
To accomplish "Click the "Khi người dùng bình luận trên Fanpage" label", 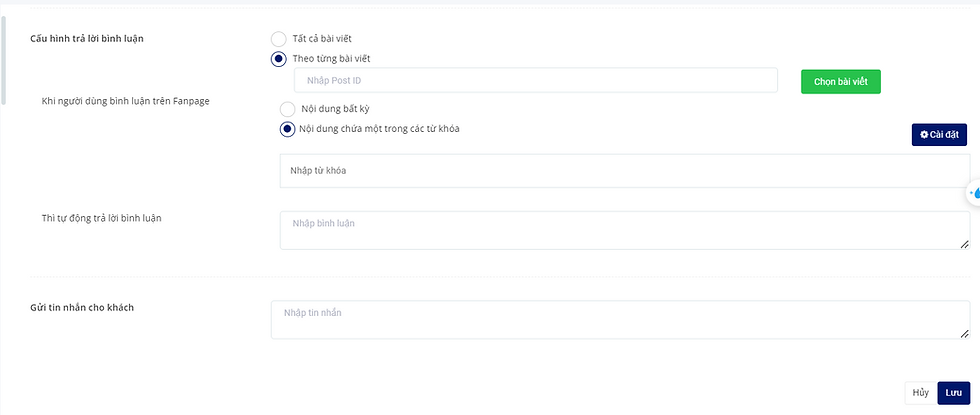I will pos(126,101).
